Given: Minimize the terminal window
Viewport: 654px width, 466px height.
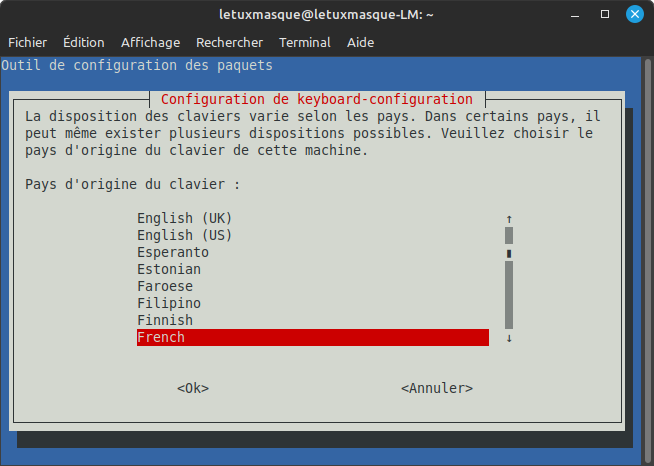Looking at the screenshot, I should point(575,15).
